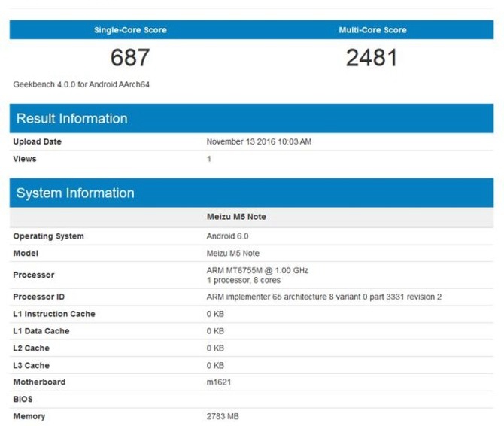This screenshot has height=426, width=504.
Task: Click the Operating System row label
Action: [49, 236]
